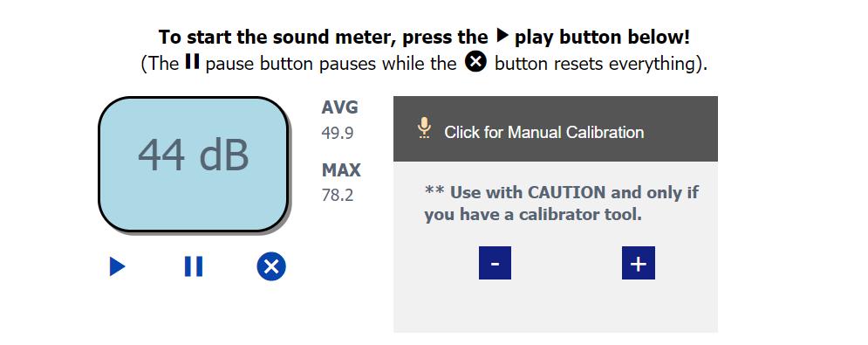Click the 49.9 average value
868x345 pixels.
(338, 133)
